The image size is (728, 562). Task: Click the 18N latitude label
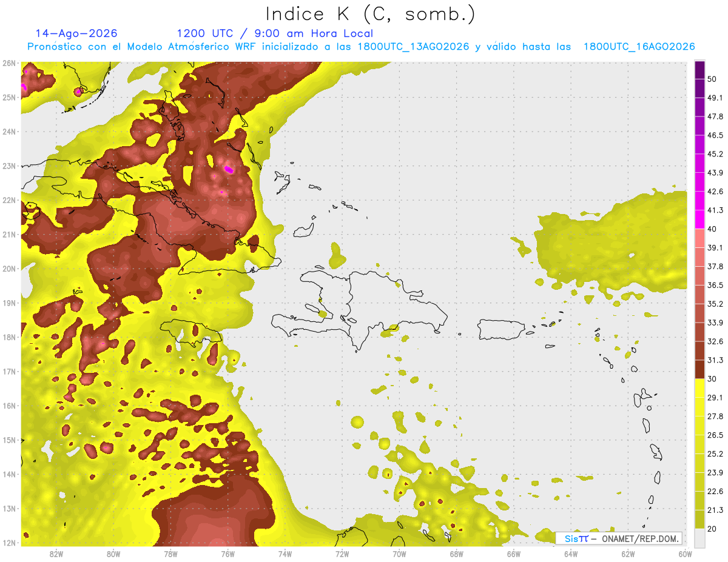(x=8, y=337)
